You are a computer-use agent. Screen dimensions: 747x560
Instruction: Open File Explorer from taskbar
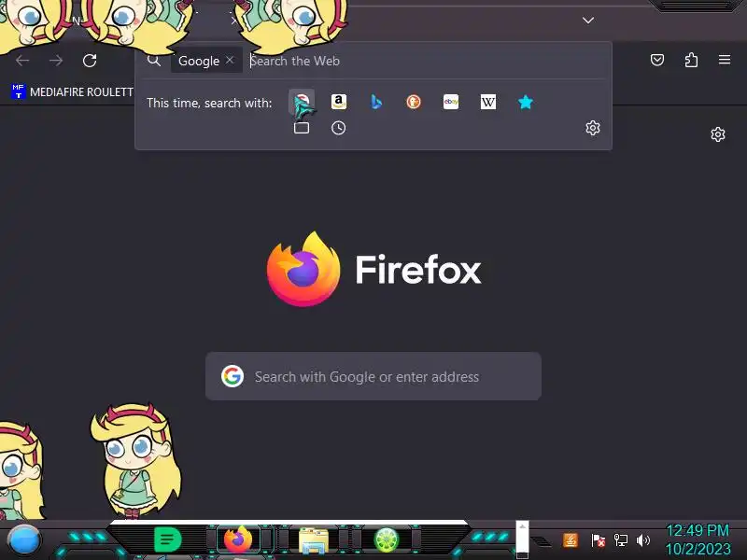pyautogui.click(x=314, y=540)
